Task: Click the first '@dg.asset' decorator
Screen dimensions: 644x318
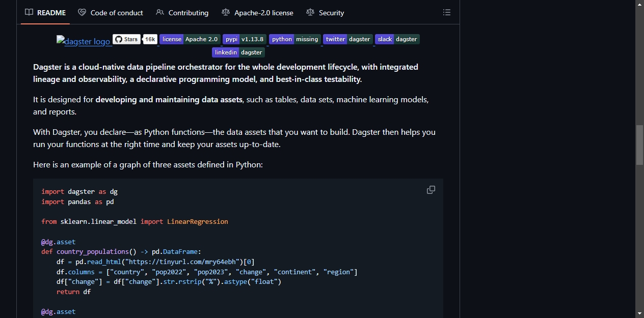Action: click(x=59, y=242)
